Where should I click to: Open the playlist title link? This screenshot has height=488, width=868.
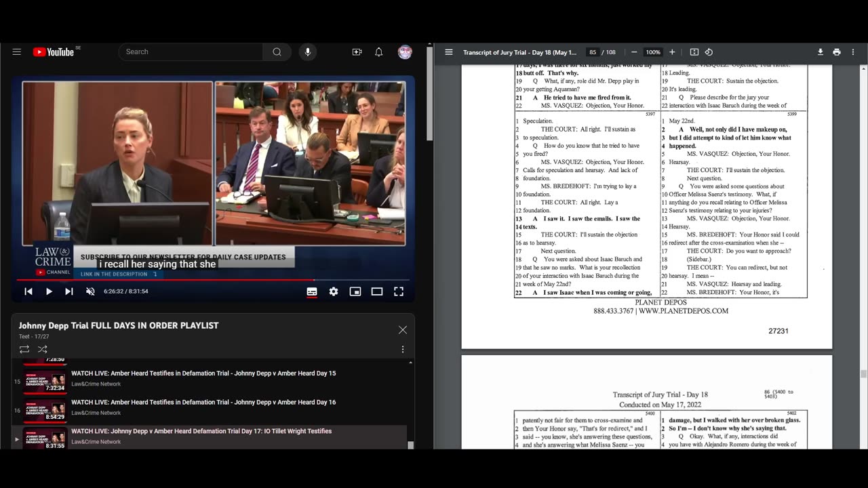click(x=119, y=325)
